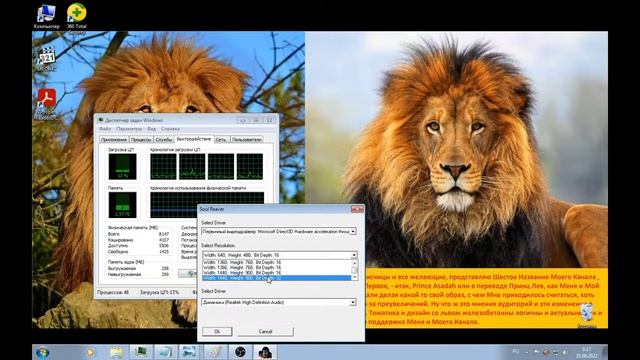Click the Кэшировано 4107 memory row

tap(138, 240)
